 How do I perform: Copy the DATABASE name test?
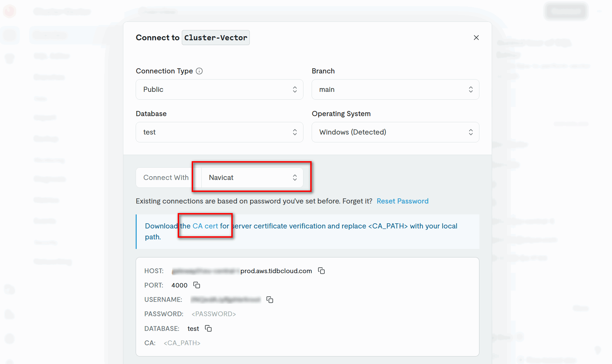click(x=208, y=328)
